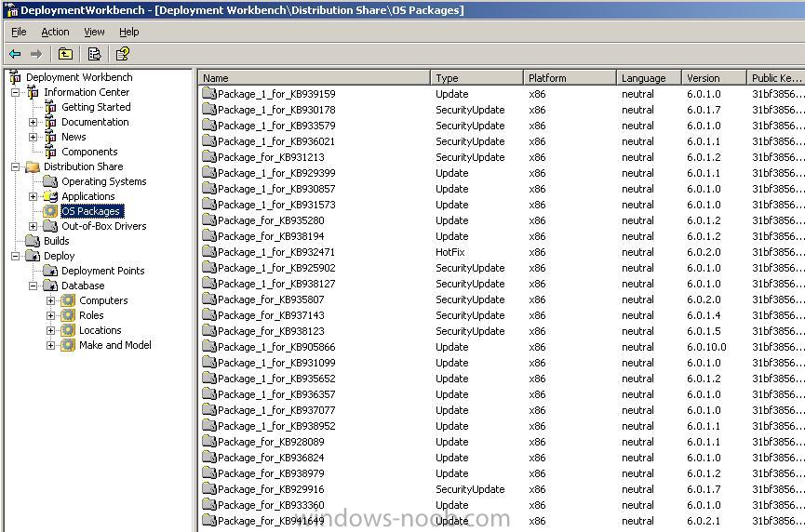Select the Package_1_for_KB938952 row
The image size is (805, 532).
[503, 426]
